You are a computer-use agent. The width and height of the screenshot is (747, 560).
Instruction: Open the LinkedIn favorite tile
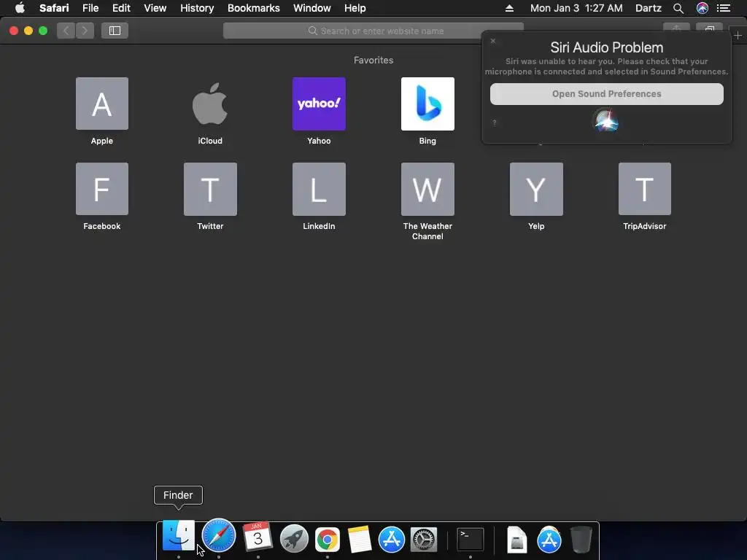point(319,189)
